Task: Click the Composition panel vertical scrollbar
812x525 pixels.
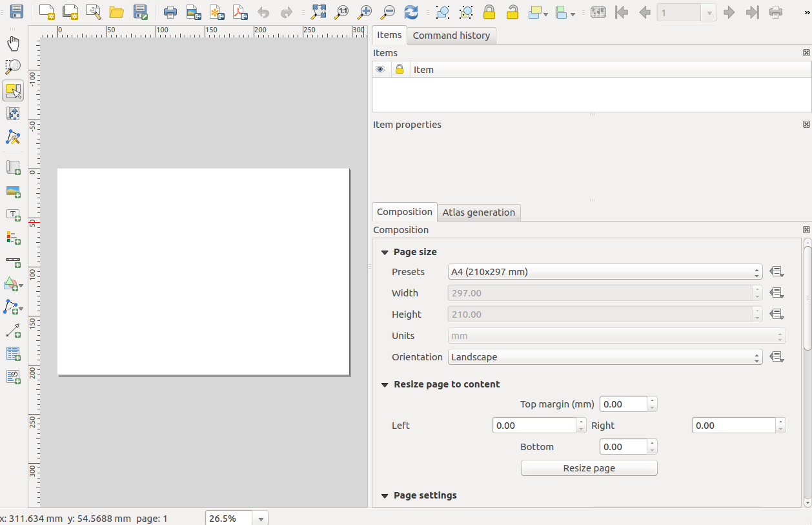Action: (x=807, y=297)
